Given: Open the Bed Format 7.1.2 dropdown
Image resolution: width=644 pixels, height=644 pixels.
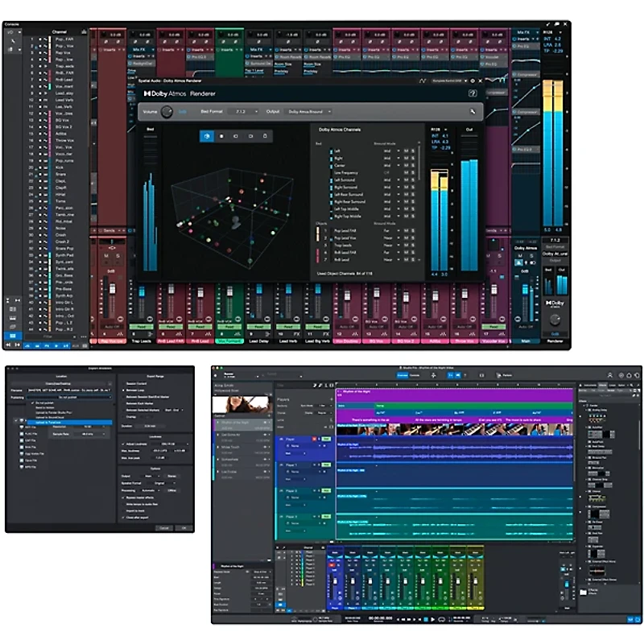Looking at the screenshot, I should (242, 112).
